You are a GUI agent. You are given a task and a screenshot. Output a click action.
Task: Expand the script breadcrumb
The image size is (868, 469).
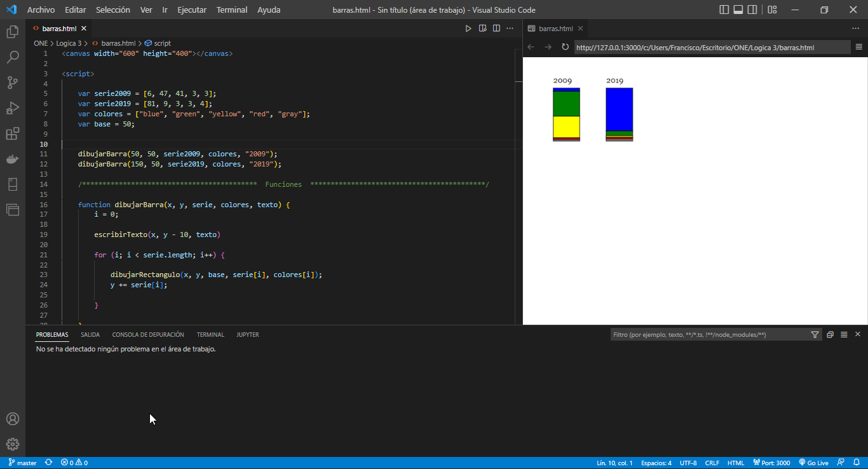click(x=158, y=43)
